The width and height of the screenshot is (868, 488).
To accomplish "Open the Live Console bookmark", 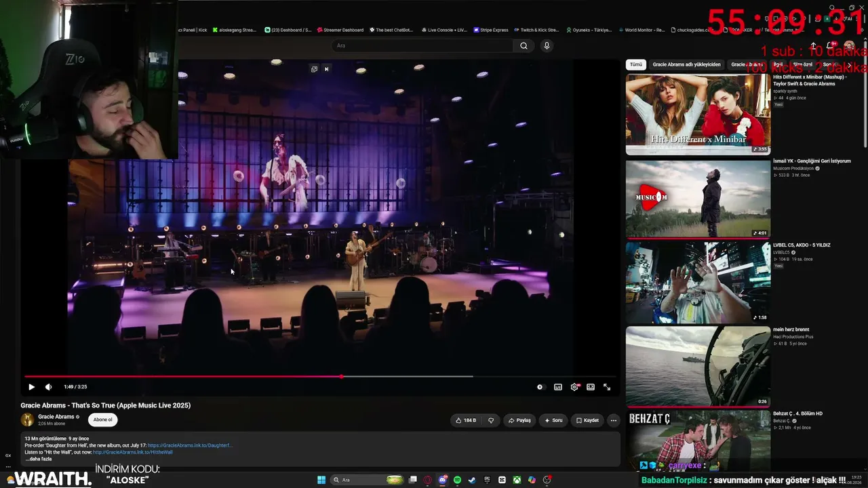I will [x=444, y=30].
